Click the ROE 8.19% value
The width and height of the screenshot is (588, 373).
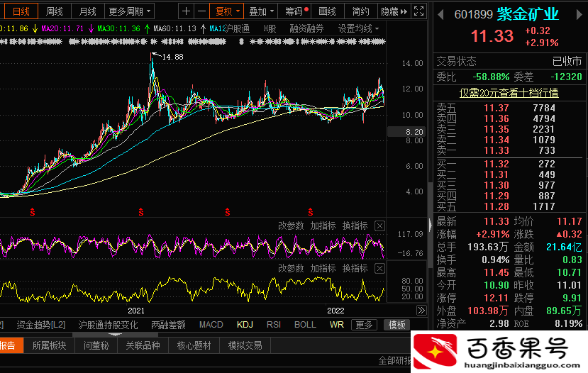tap(569, 323)
